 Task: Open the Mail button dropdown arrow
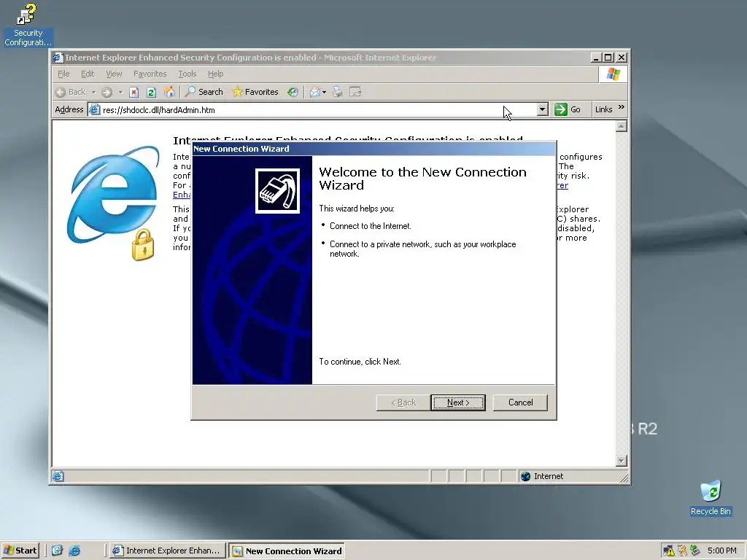click(325, 93)
